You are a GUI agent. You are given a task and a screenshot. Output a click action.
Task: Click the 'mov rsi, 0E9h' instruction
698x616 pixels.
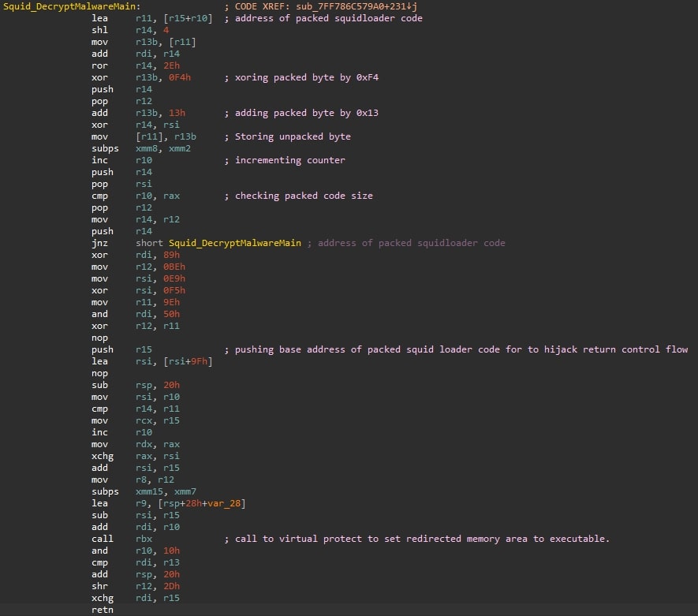[139, 278]
